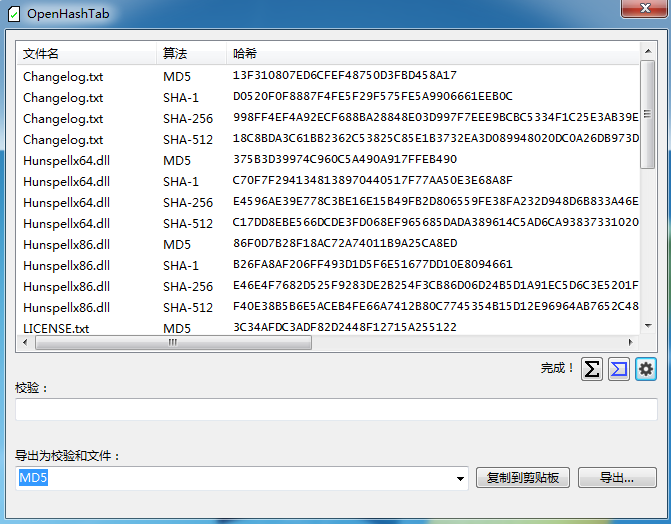Screen dimensions: 671x524
Task: Click the horizontal scrollbar right arrow
Action: pos(631,342)
